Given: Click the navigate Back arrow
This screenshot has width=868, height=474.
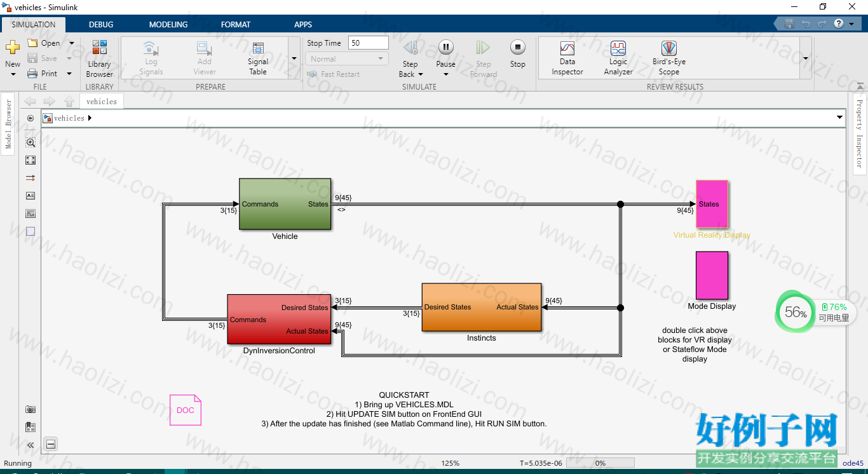Looking at the screenshot, I should [30, 102].
